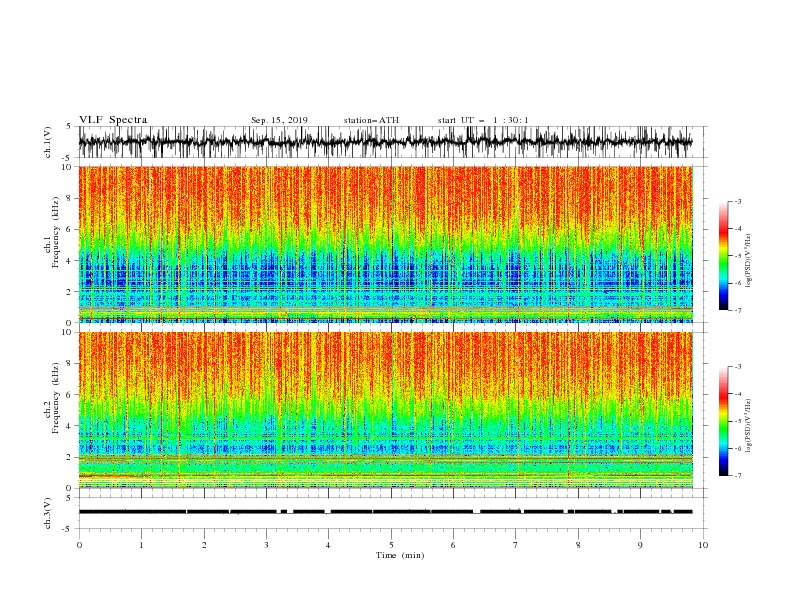Viewport: 792px width, 612px height.
Task: Click the 'ch.3(V)' axis label
Action: [x=48, y=513]
